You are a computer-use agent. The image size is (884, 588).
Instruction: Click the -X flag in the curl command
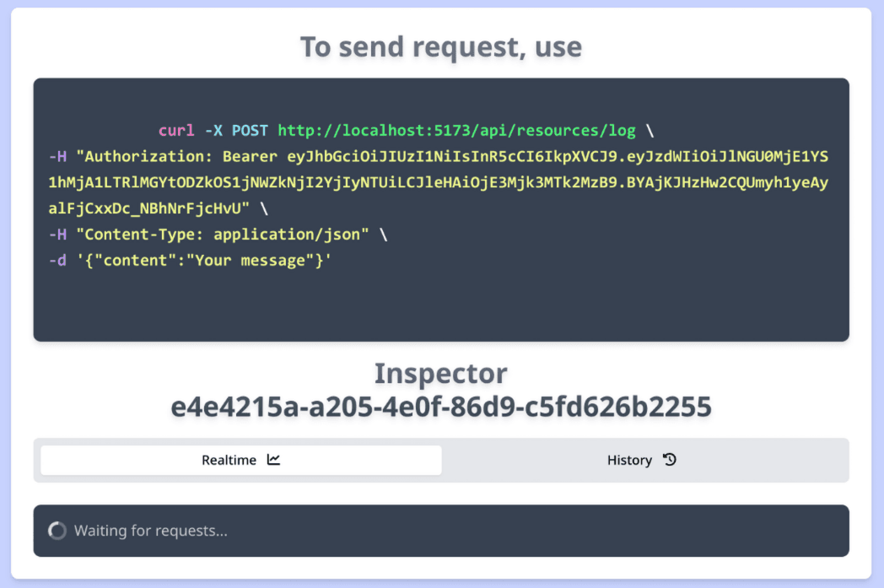pos(214,131)
